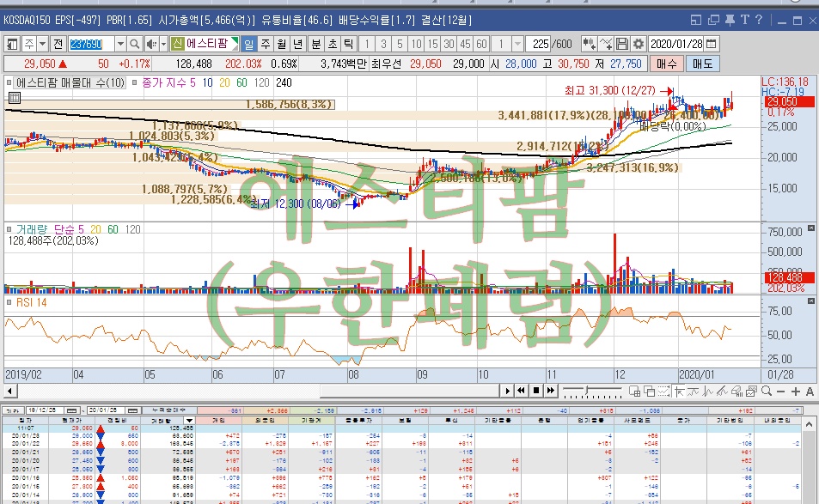Click the 2020/01/28 date field
This screenshot has height=504, width=819.
676,44
